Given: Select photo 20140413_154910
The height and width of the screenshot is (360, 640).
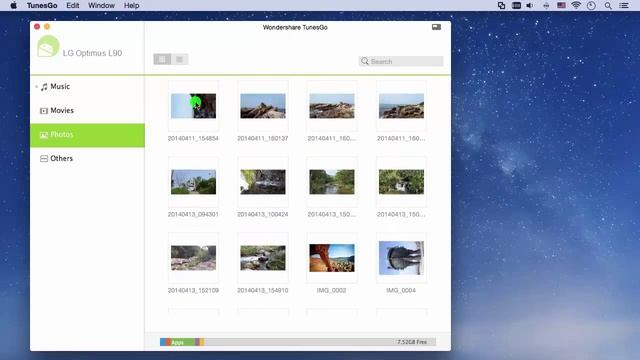Looking at the screenshot, I should (x=263, y=258).
